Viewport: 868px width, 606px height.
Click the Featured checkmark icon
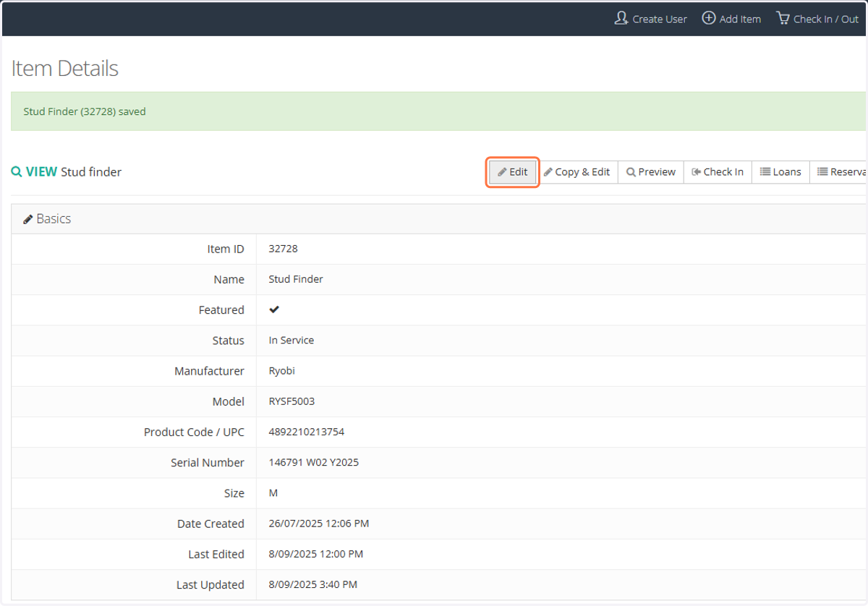[274, 310]
